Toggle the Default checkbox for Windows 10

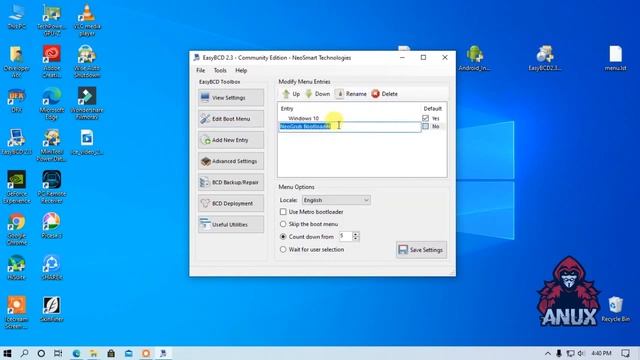(x=425, y=118)
